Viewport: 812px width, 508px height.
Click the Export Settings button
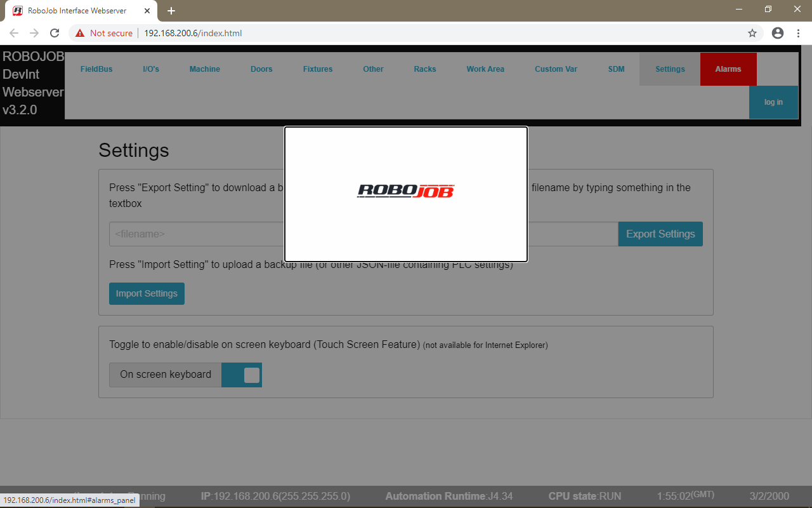coord(660,234)
